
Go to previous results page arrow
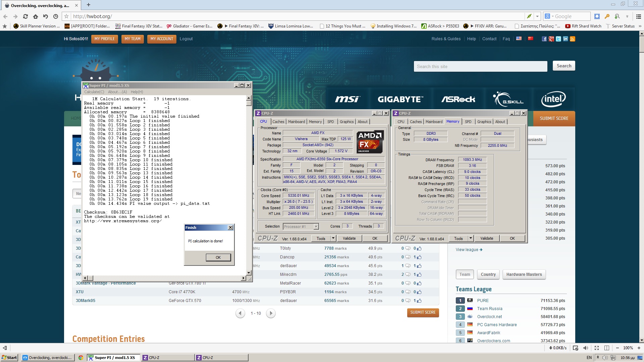coord(240,313)
